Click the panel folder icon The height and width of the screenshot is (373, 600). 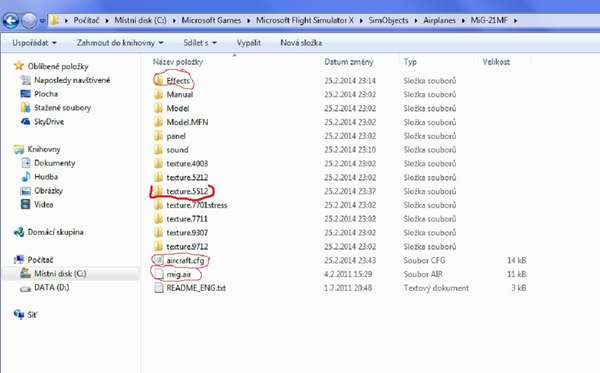click(158, 136)
